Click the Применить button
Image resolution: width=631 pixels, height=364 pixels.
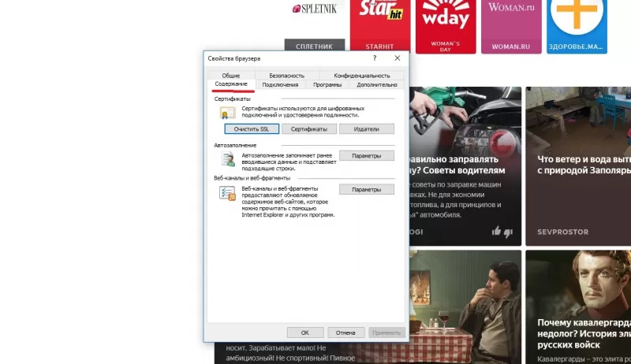(386, 332)
